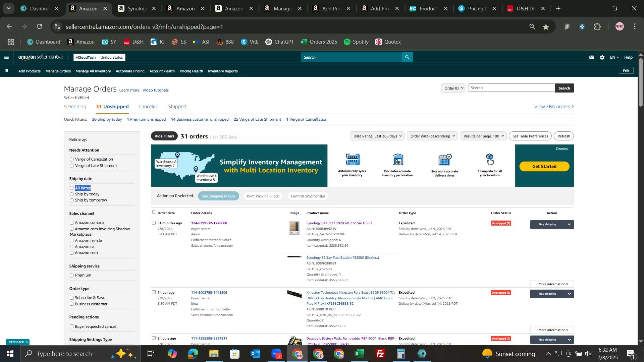Open the Orders 2025 bookmark
This screenshot has height=362, width=644.
319,42
